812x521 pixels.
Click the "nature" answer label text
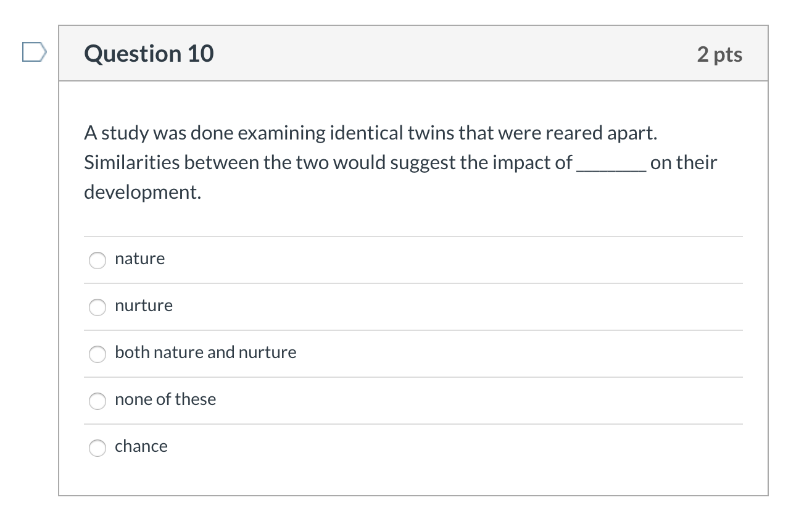coord(139,259)
